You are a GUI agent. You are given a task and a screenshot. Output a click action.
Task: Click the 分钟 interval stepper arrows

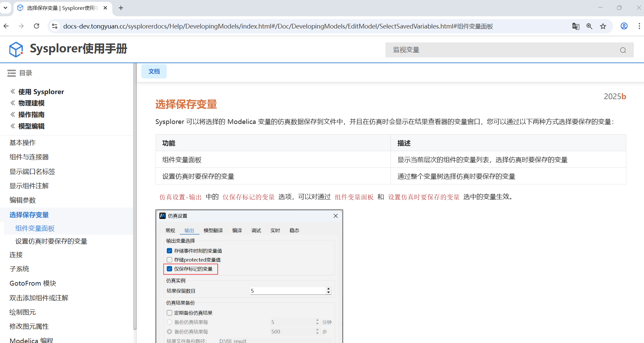click(x=318, y=322)
